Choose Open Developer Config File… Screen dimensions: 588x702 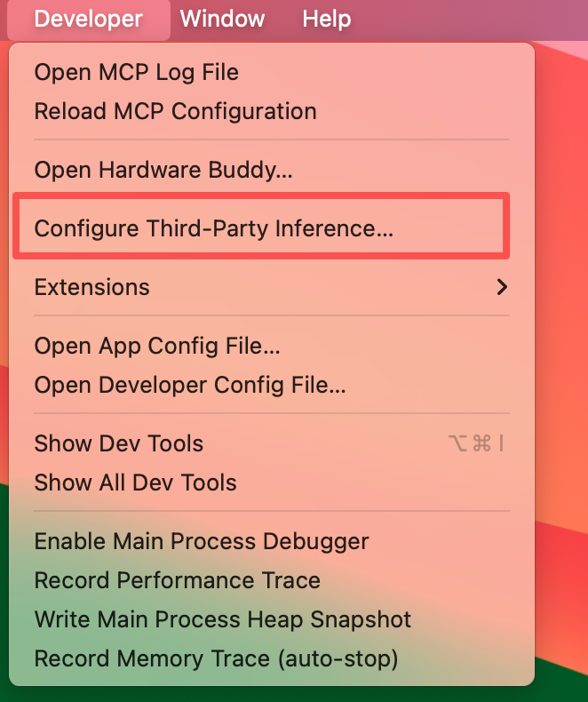[190, 385]
